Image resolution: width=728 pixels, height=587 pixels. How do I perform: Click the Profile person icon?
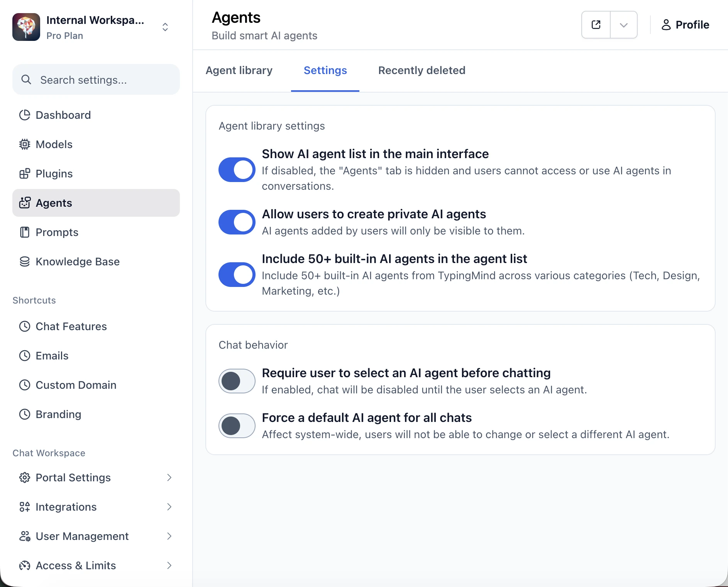[666, 25]
